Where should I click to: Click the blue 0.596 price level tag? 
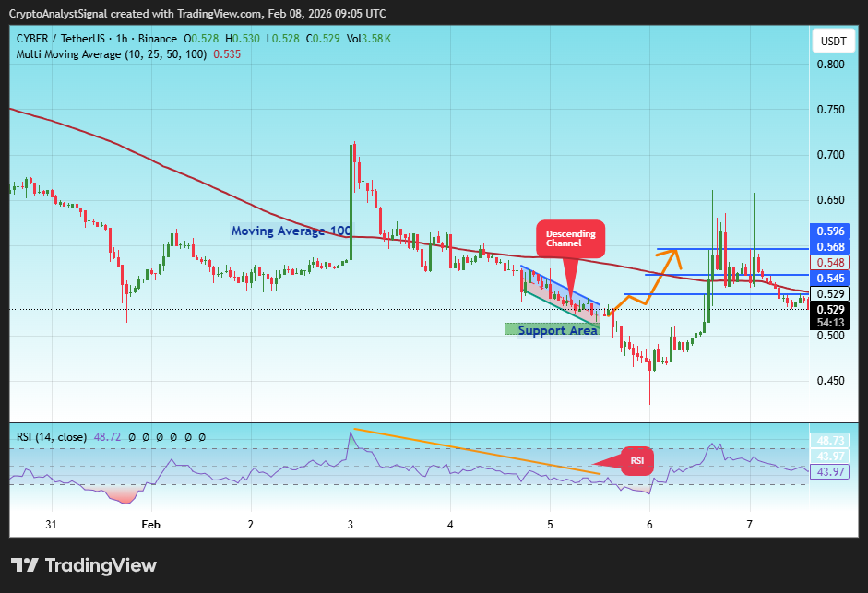(x=830, y=231)
